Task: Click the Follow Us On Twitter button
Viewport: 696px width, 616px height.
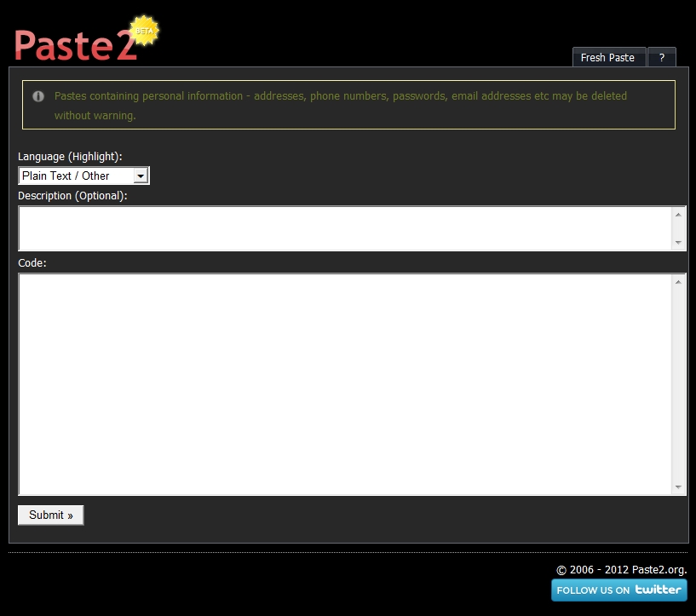Action: [x=618, y=590]
